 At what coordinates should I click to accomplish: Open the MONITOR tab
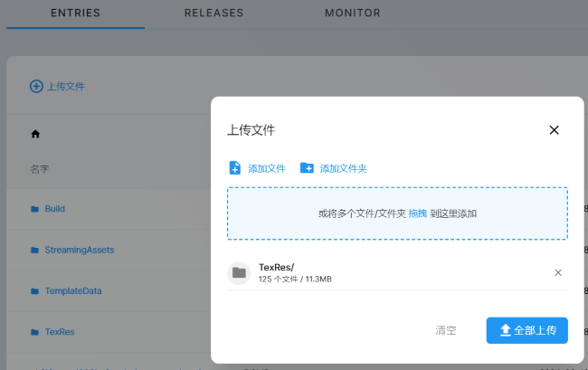pos(352,14)
